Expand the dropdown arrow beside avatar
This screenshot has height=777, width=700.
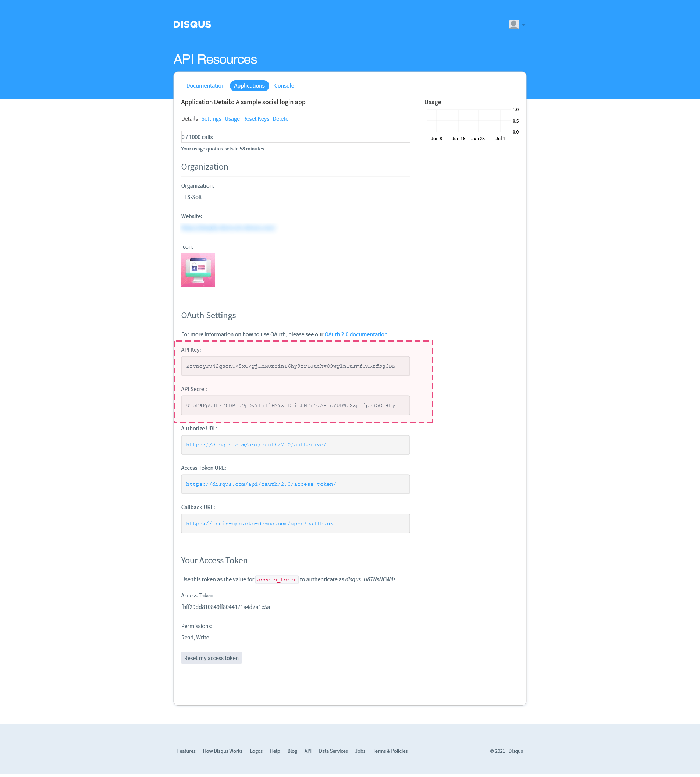point(523,25)
